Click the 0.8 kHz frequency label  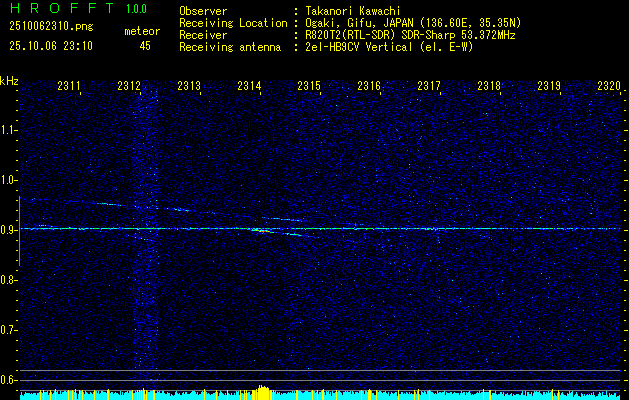point(8,280)
